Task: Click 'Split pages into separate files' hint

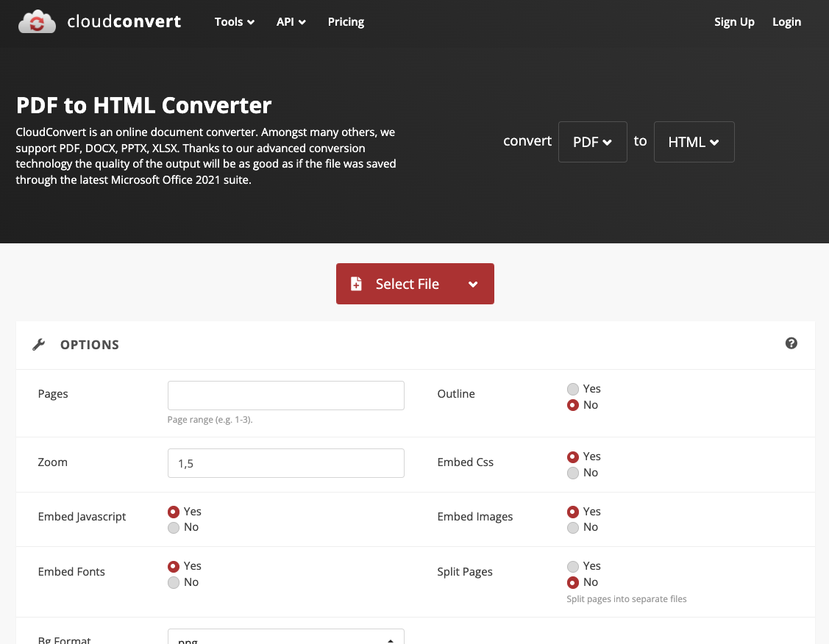Action: pyautogui.click(x=627, y=598)
